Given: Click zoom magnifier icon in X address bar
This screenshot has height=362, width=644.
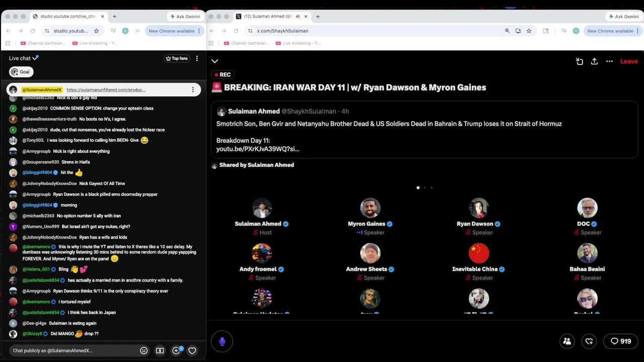Looking at the screenshot, I should (507, 31).
